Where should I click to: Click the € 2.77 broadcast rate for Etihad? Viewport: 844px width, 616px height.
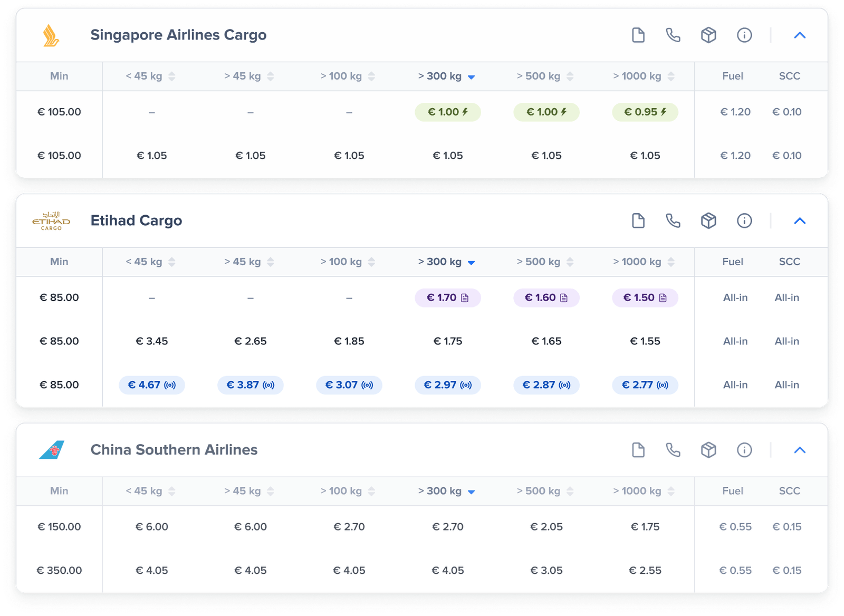[x=645, y=385]
